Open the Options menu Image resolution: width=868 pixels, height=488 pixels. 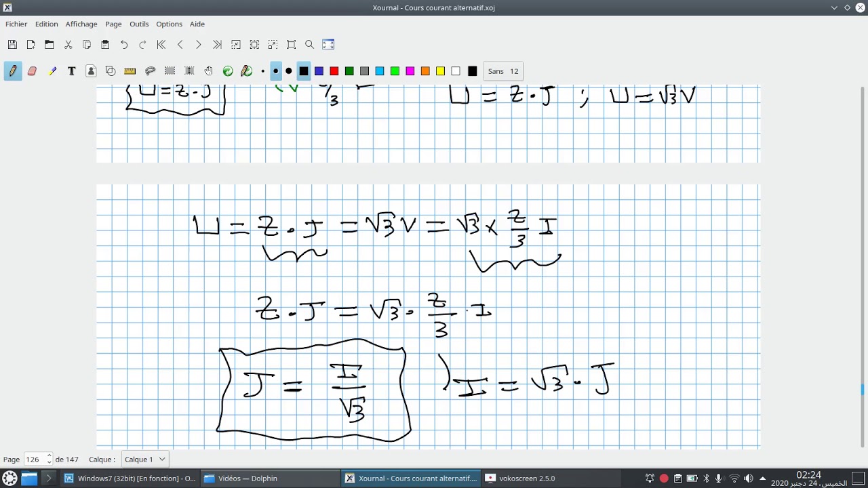pyautogui.click(x=169, y=24)
